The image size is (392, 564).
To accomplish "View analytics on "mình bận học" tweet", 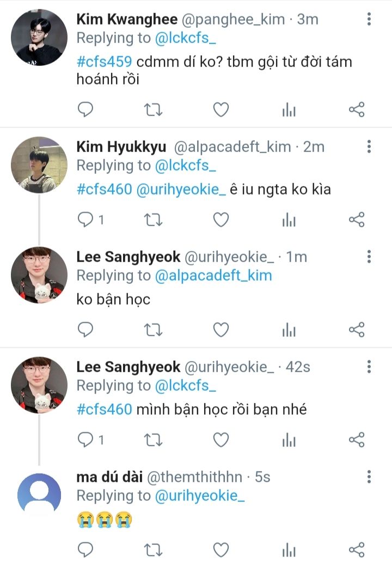I will click(289, 439).
